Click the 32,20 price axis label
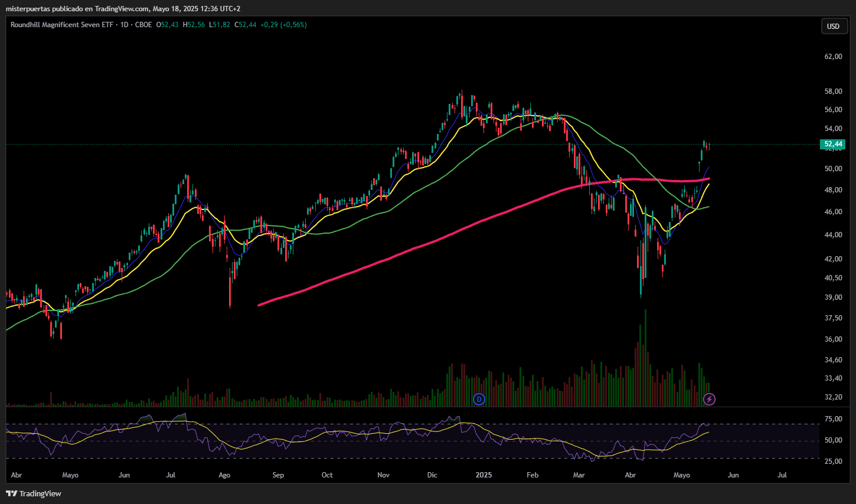This screenshot has width=856, height=504. [x=833, y=397]
